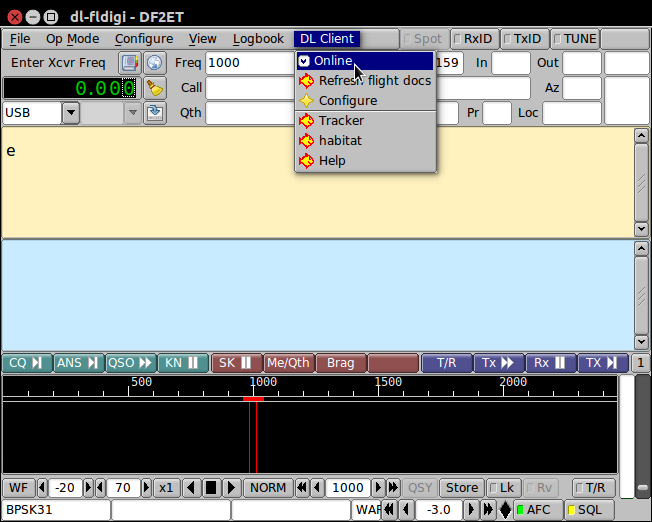Image resolution: width=652 pixels, height=522 pixels.
Task: Click the CQ macro button
Action: click(27, 363)
